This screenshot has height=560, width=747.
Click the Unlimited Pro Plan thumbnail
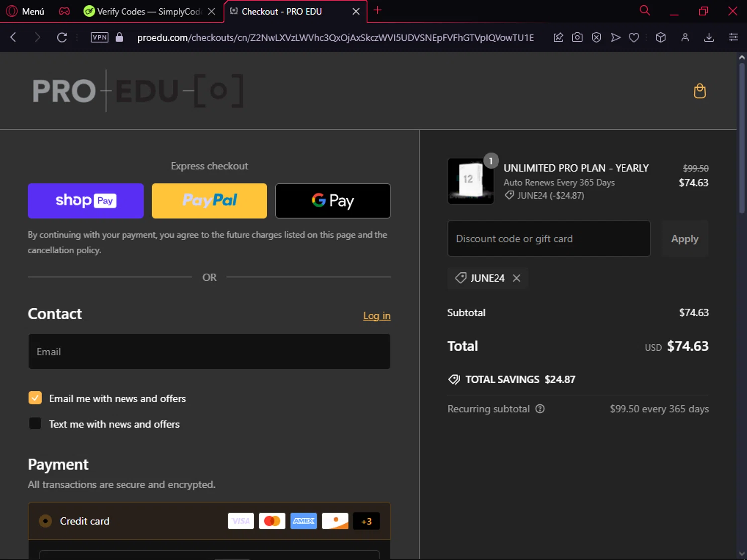pos(471,181)
